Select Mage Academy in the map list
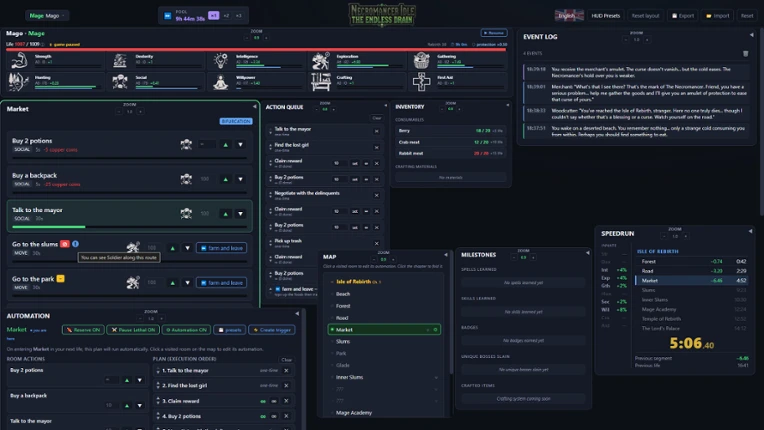The image size is (764, 430). point(354,413)
